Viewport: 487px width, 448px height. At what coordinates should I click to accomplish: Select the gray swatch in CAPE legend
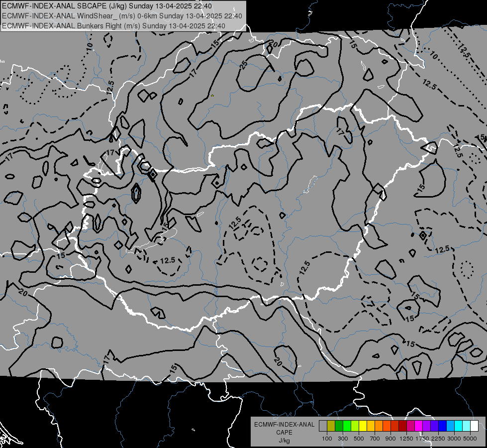(323, 426)
